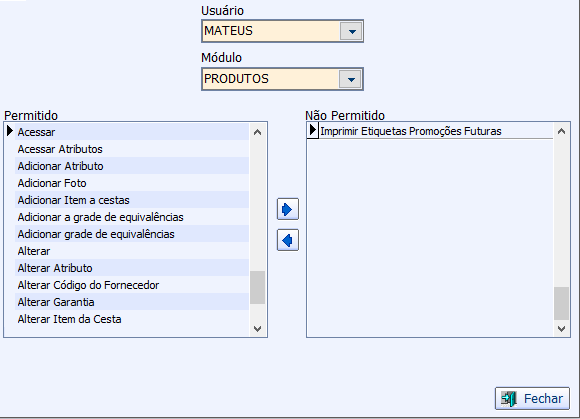Click the Permitido list down scroll arrow
The image size is (580, 419).
(x=257, y=328)
